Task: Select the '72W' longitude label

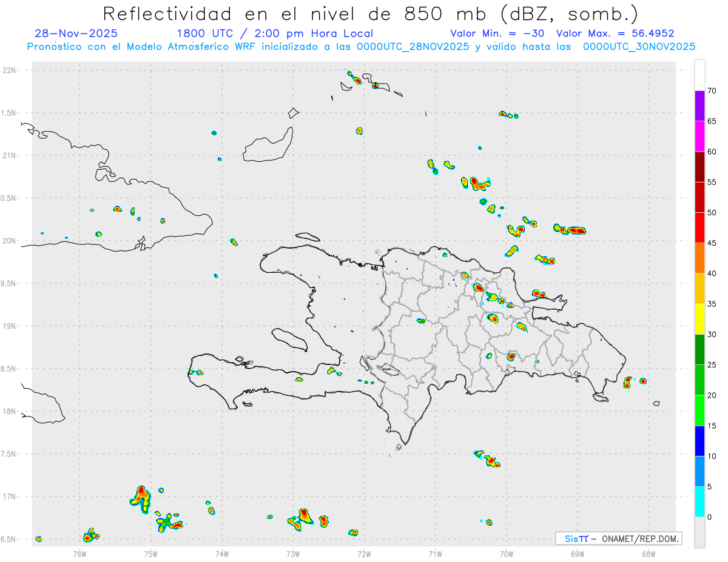Action: click(364, 554)
